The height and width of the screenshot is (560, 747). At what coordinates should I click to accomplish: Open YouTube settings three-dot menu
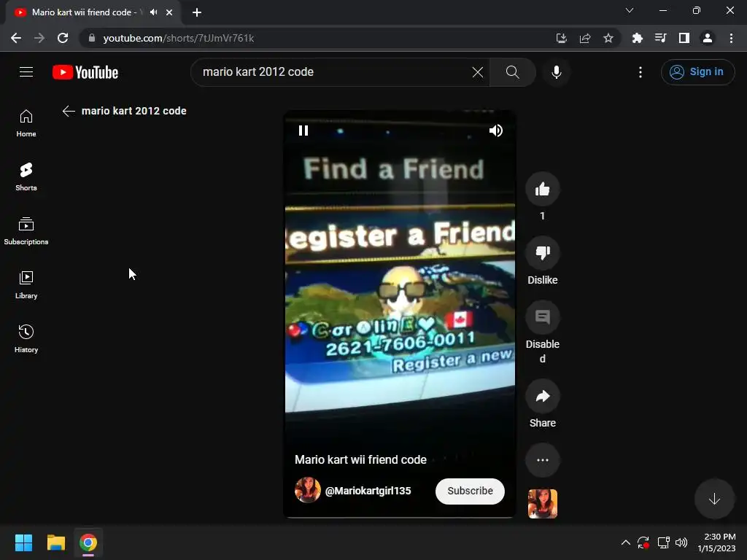pyautogui.click(x=640, y=72)
